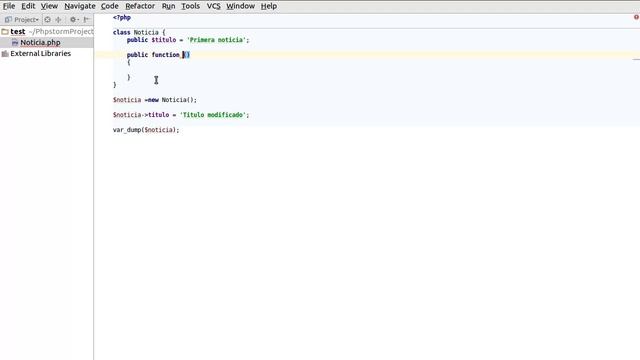Open the Window menu
Viewport: 640px width, 360px height.
coord(240,6)
